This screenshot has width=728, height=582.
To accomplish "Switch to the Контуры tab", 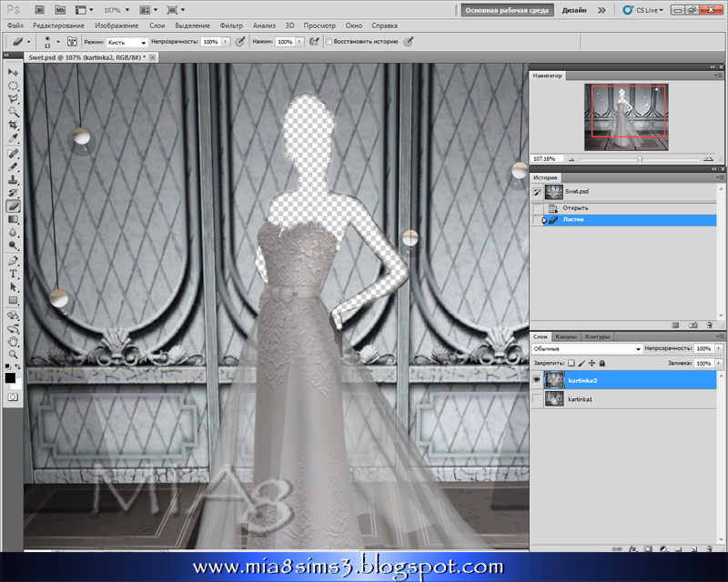I will pos(597,336).
